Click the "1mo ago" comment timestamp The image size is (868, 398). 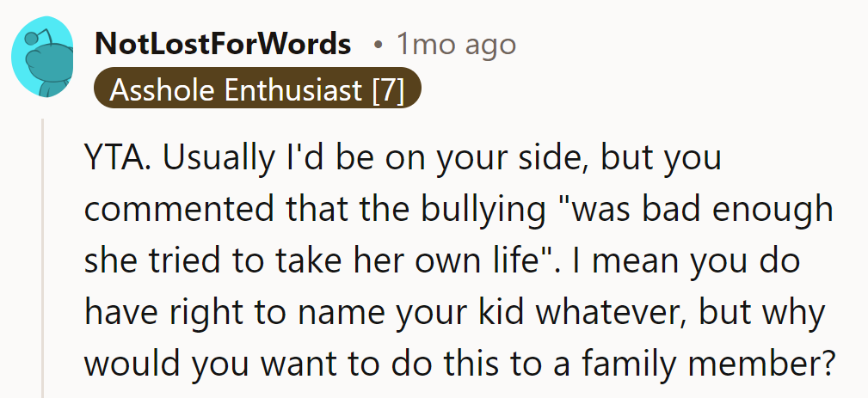point(456,44)
